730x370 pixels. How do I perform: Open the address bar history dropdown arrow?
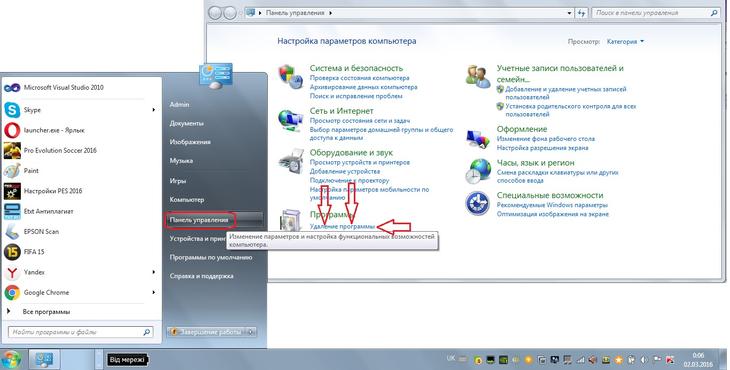tap(569, 13)
